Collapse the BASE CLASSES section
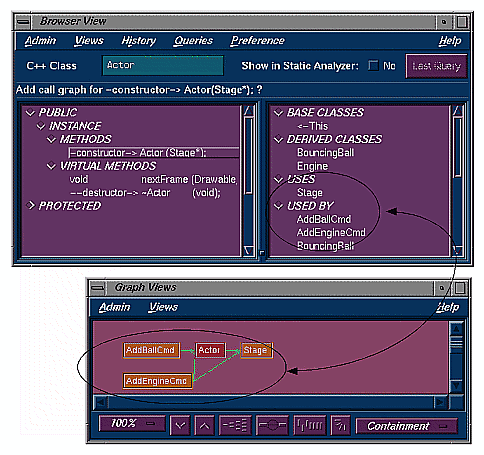Image resolution: width=484 pixels, height=455 pixels. click(278, 112)
